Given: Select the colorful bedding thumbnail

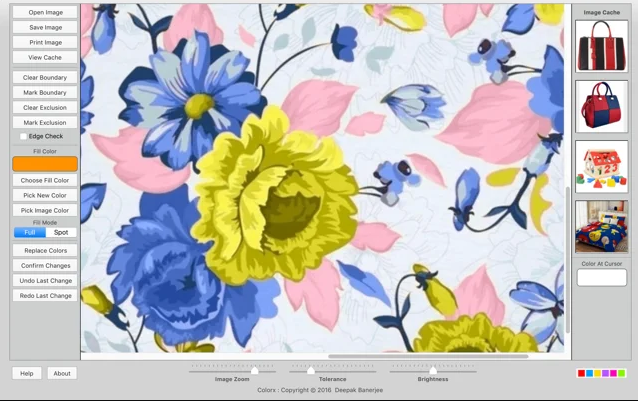Looking at the screenshot, I should (601, 227).
